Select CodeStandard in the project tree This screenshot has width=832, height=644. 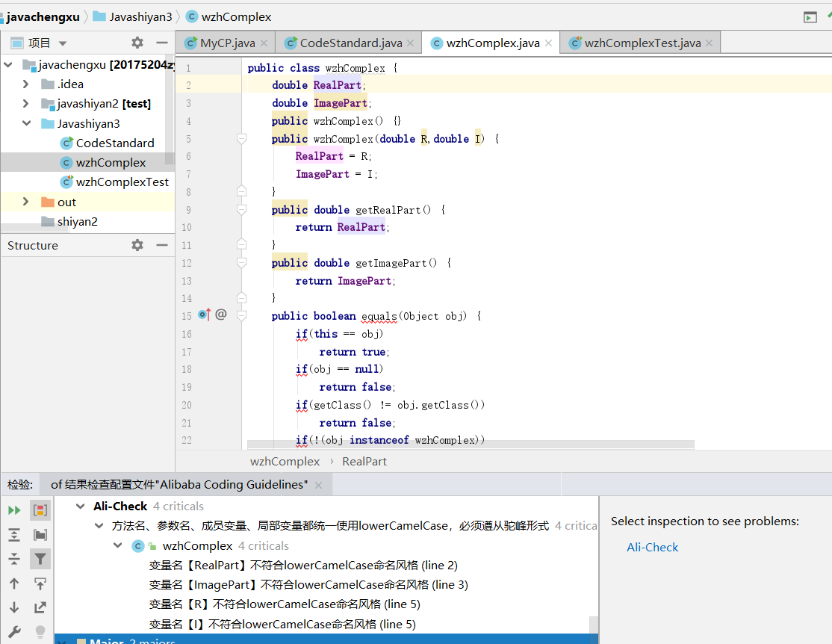pyautogui.click(x=114, y=143)
